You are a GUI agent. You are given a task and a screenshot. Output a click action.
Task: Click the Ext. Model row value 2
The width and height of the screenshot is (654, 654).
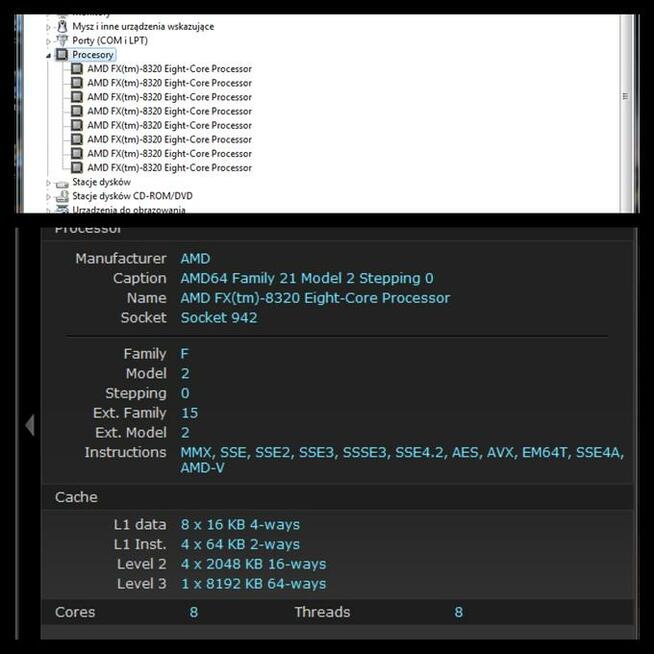(185, 433)
